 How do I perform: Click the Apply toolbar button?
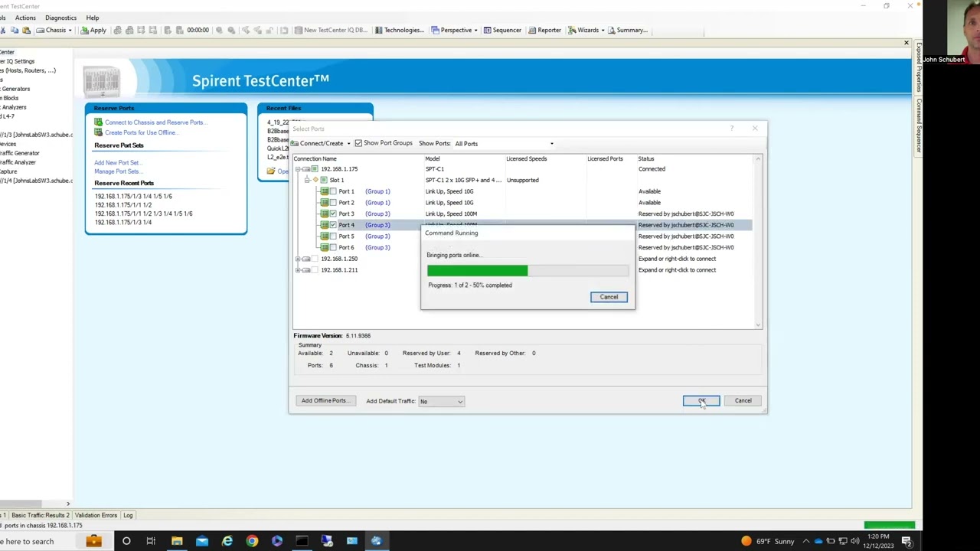pos(93,31)
